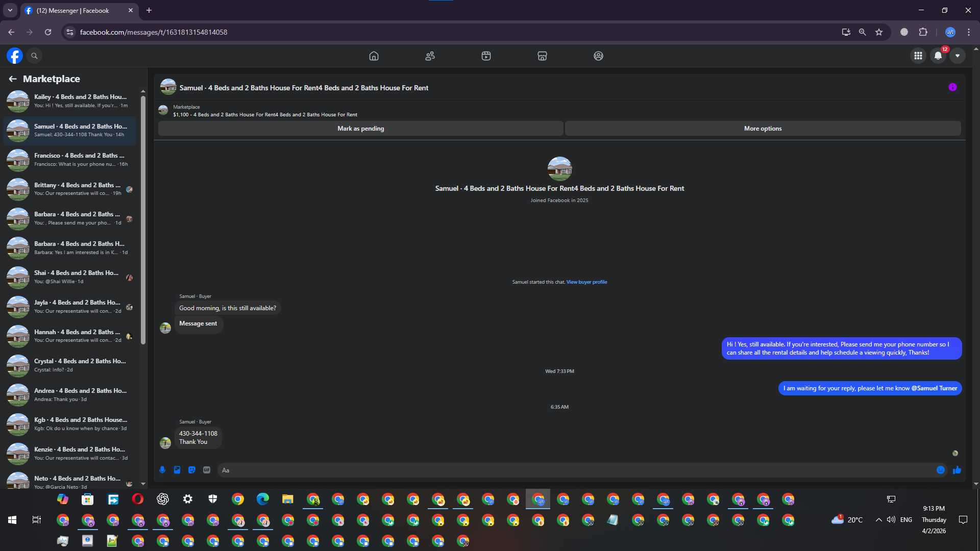Viewport: 980px width, 551px height.
Task: Open the Kenzie conversation
Action: 70,454
